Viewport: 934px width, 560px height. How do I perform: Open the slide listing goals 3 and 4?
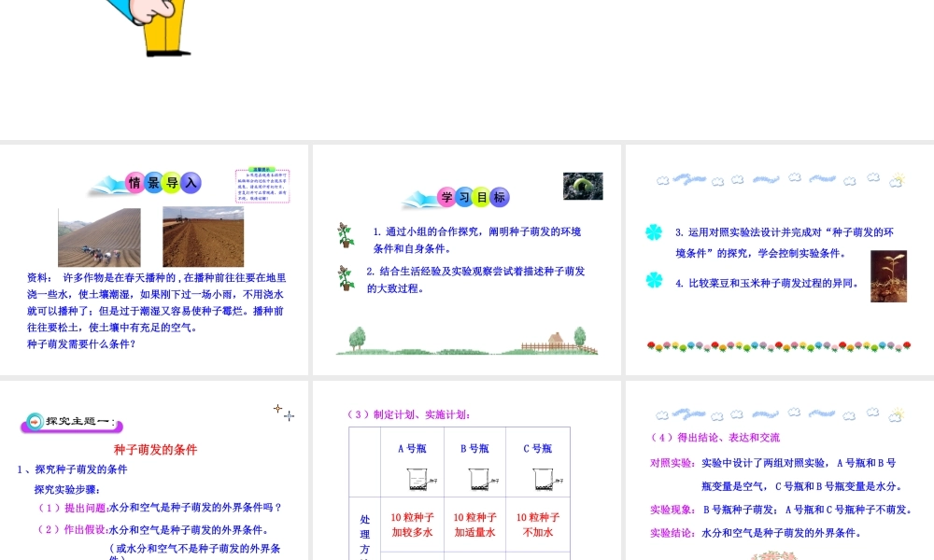coord(780,259)
